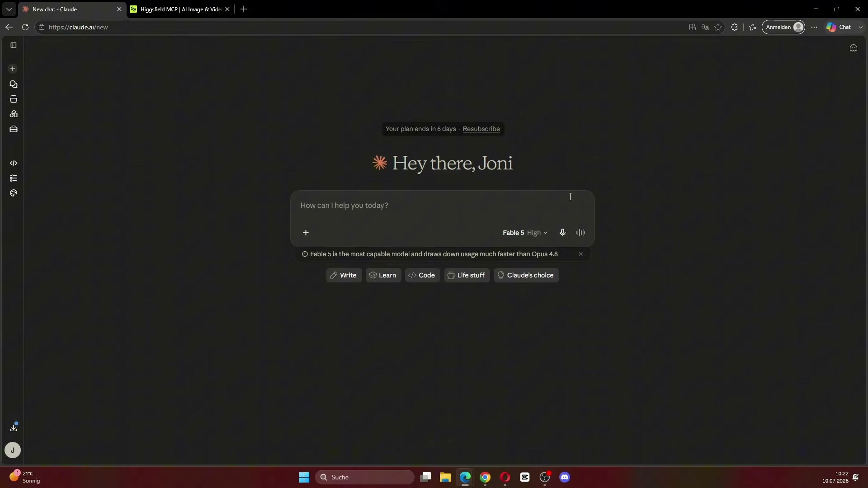Click the taskbar Suche search box
The image size is (868, 488).
[x=364, y=477]
